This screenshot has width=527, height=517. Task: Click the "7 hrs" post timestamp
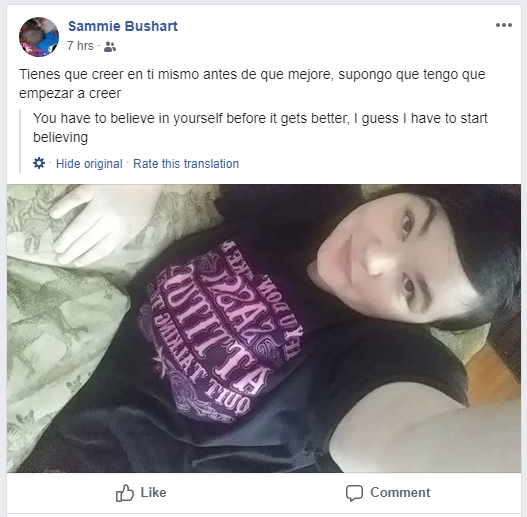(x=80, y=46)
